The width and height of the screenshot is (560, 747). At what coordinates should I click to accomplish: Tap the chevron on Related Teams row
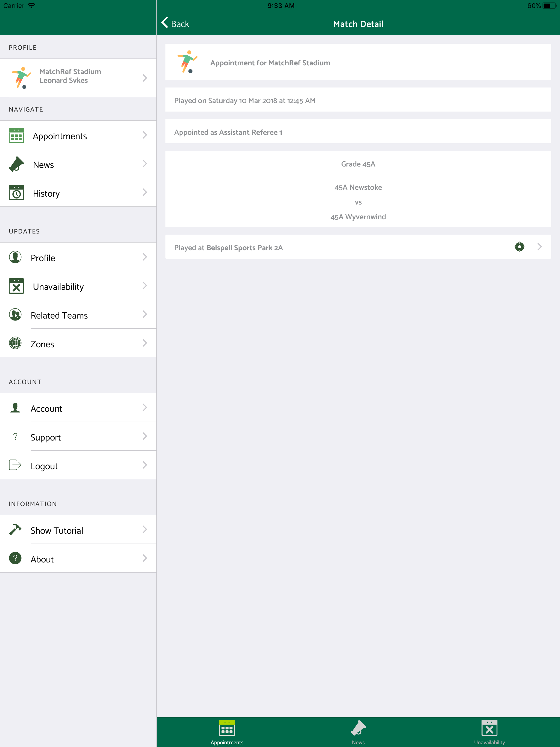pyautogui.click(x=145, y=314)
